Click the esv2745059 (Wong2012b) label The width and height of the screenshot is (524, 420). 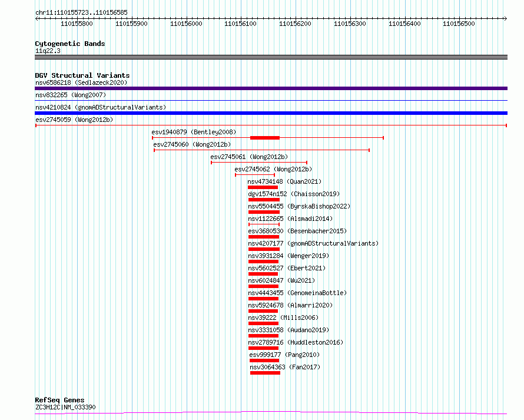click(x=74, y=120)
